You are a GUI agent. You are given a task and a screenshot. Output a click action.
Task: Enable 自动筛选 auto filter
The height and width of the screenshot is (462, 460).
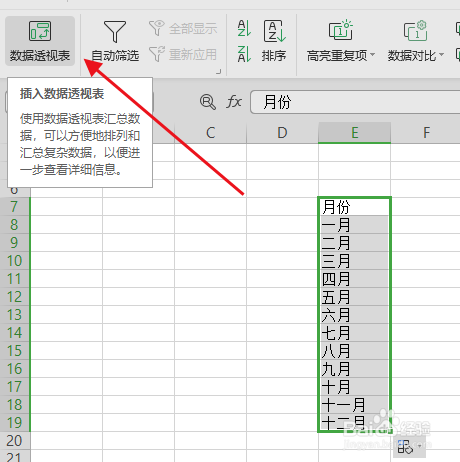115,41
